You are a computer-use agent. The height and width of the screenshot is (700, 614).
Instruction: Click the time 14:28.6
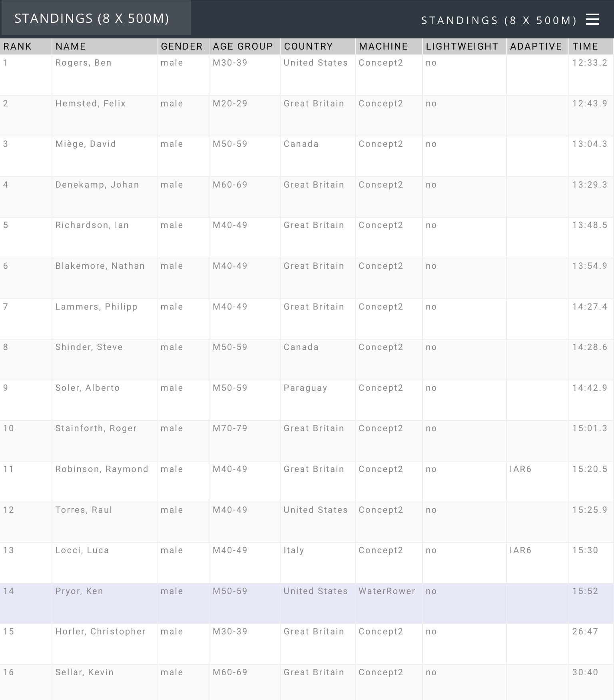coord(590,347)
